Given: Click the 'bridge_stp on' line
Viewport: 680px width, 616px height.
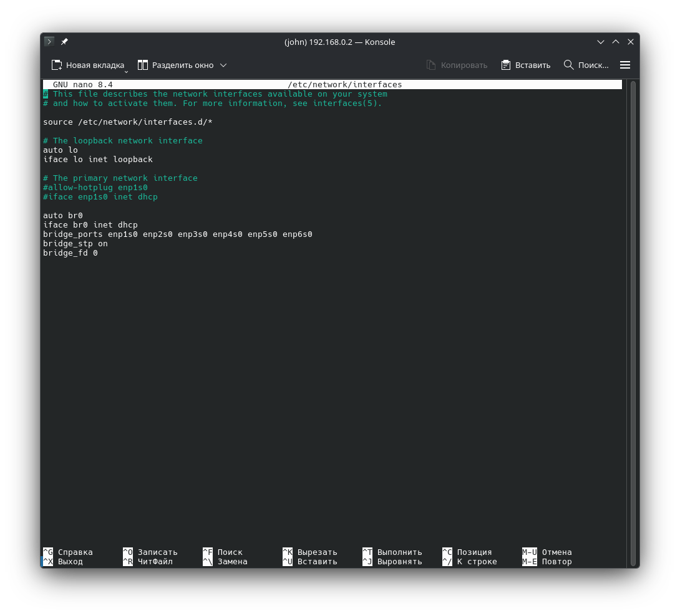Looking at the screenshot, I should coord(75,244).
